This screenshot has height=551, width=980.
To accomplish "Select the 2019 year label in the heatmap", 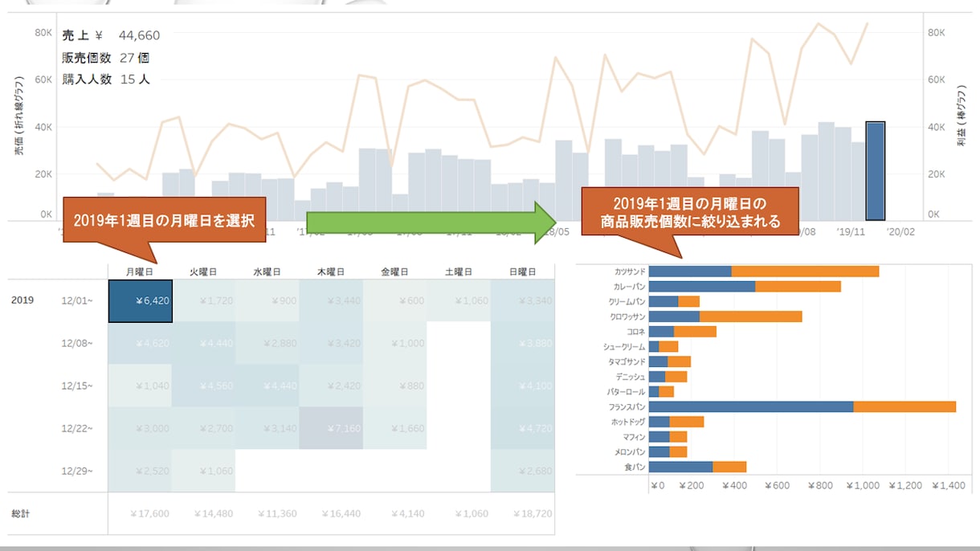I will (x=22, y=301).
